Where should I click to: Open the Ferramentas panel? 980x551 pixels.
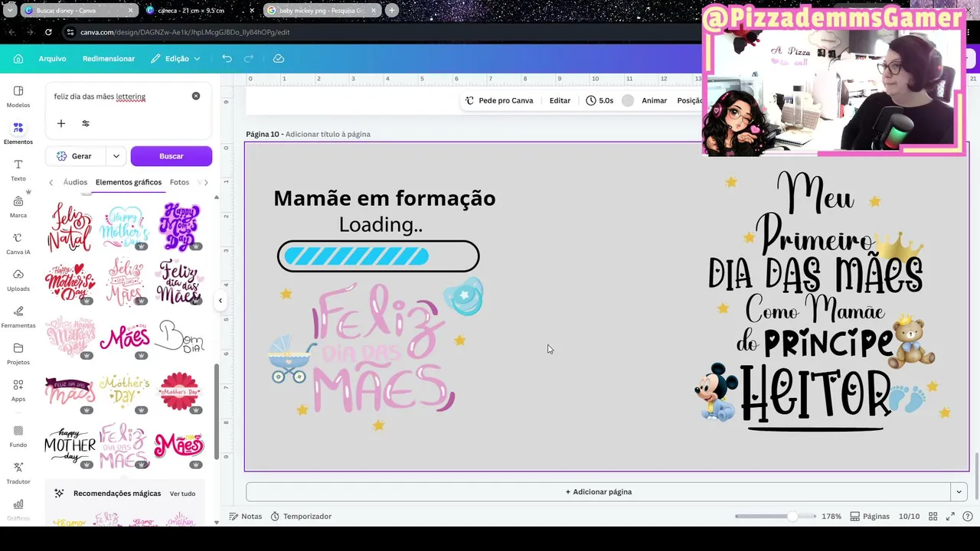click(18, 317)
